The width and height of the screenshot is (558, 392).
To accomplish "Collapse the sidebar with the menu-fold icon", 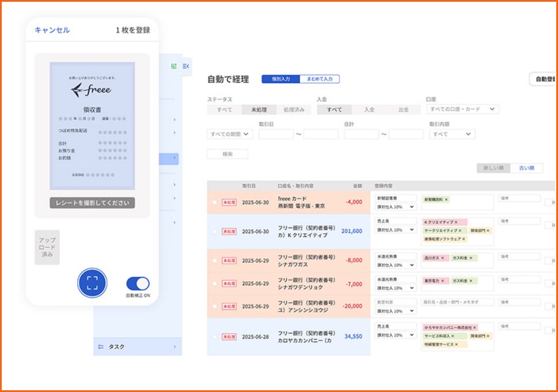I will pos(186,67).
